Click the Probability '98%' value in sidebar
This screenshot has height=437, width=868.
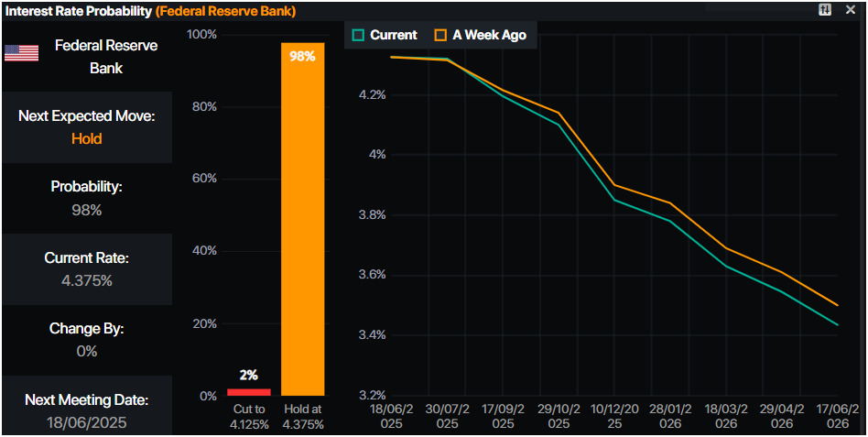tap(87, 210)
